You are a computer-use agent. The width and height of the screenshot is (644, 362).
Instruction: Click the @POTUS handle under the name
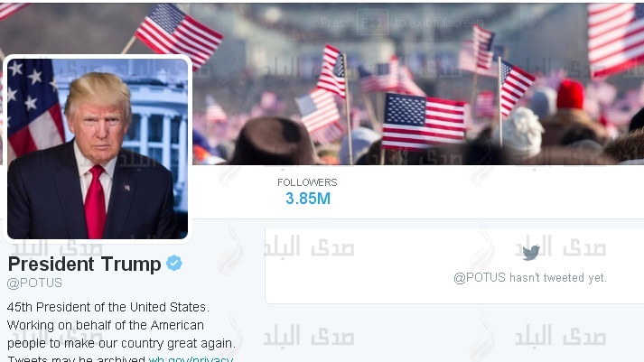[34, 283]
